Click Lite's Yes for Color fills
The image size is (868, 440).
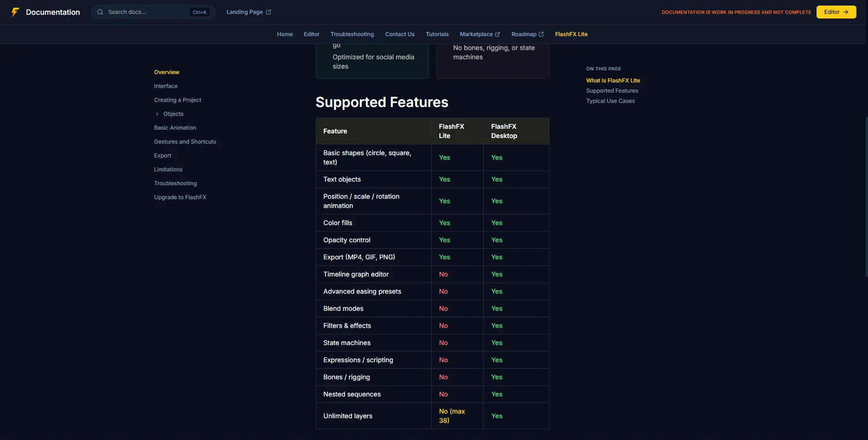[458, 223]
